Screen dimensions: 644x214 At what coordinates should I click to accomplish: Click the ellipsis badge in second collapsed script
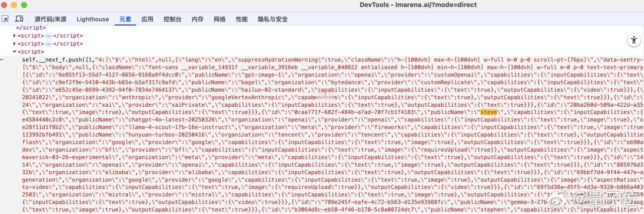pyautogui.click(x=49, y=44)
